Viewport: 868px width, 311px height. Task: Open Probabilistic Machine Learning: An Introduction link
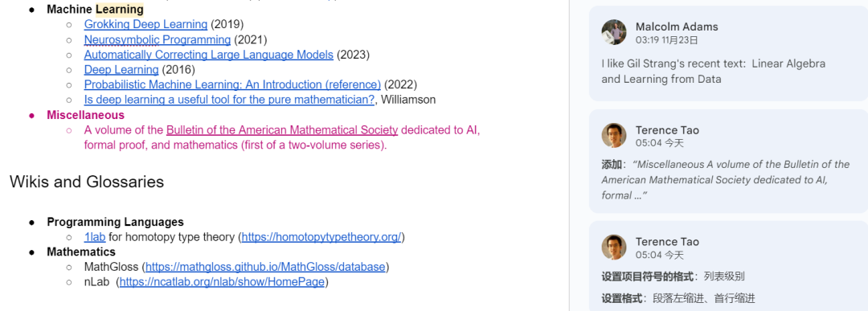(232, 84)
